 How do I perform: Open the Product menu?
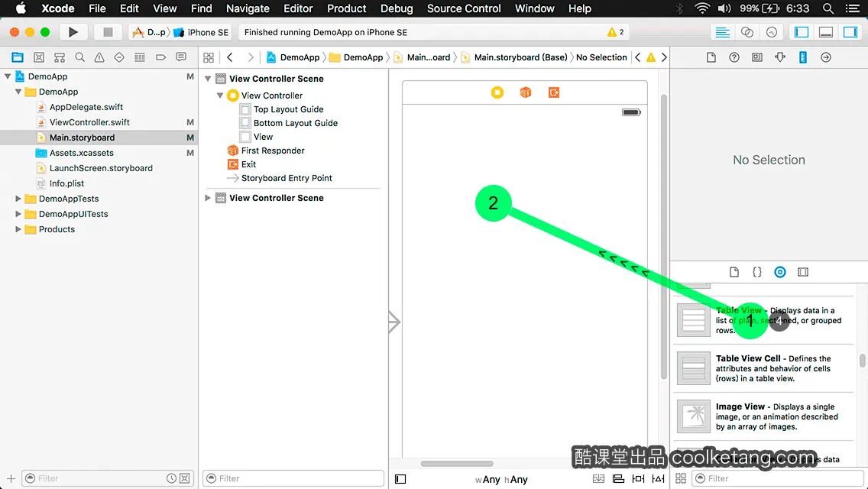pos(347,8)
